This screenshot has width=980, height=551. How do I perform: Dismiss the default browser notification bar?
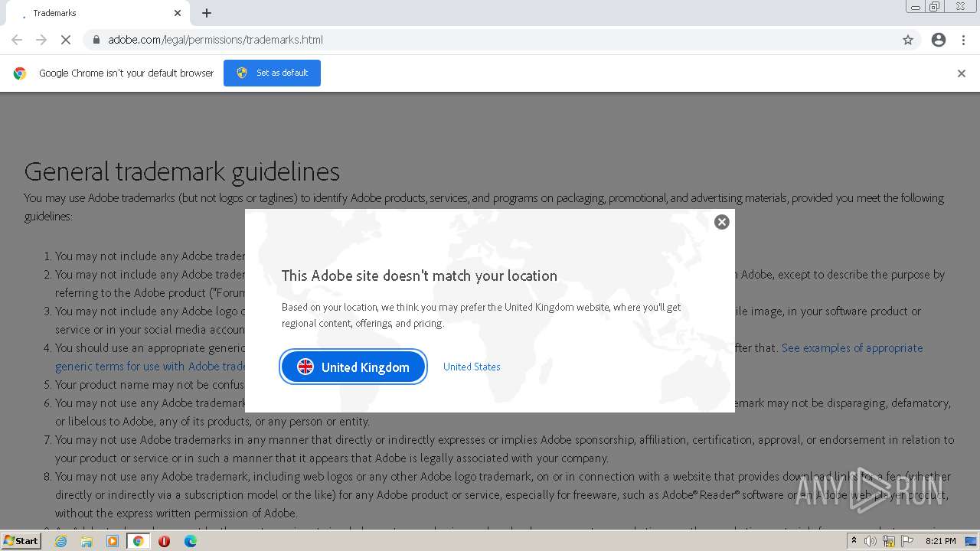coord(962,73)
